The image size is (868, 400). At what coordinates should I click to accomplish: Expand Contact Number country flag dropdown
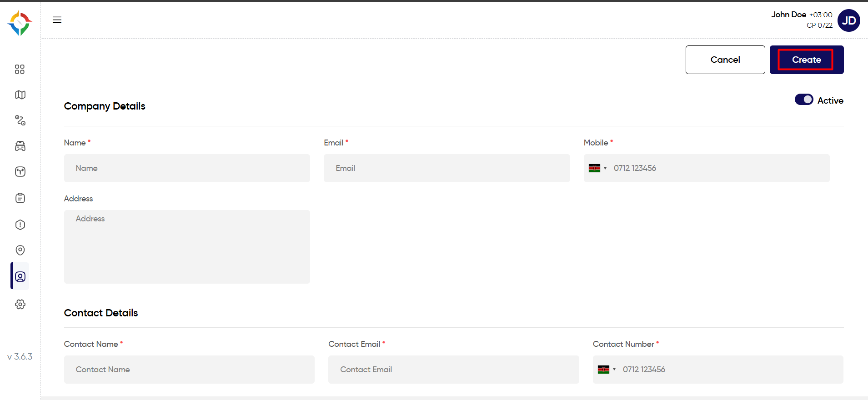click(x=607, y=370)
